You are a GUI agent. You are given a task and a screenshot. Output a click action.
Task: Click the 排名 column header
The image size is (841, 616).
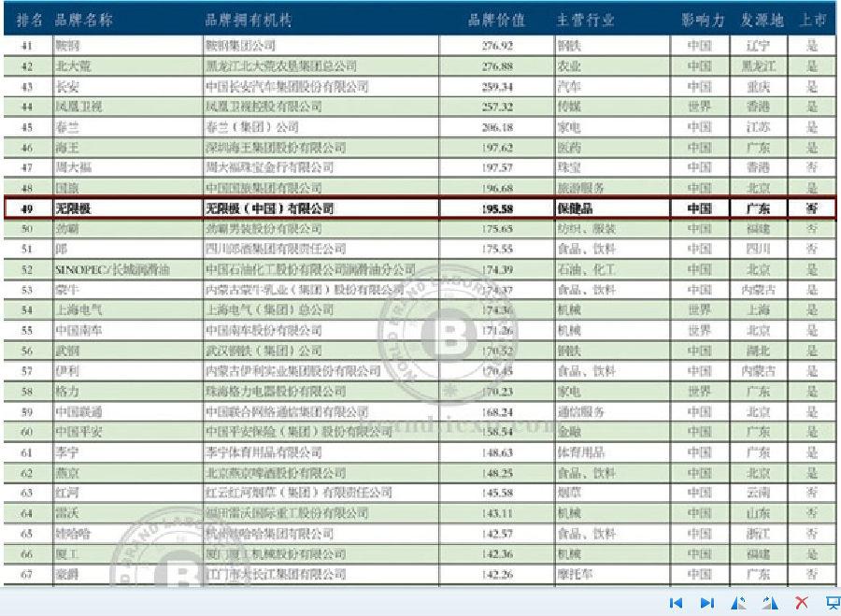[x=30, y=21]
